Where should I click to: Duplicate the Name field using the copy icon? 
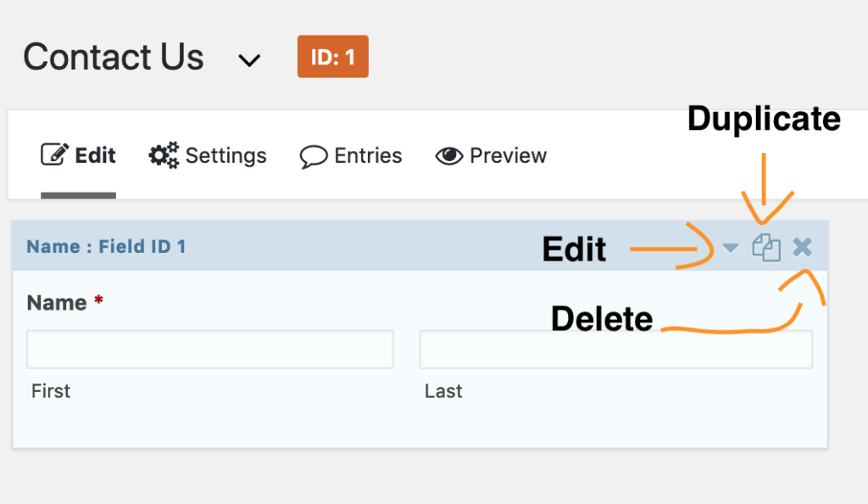pos(766,249)
